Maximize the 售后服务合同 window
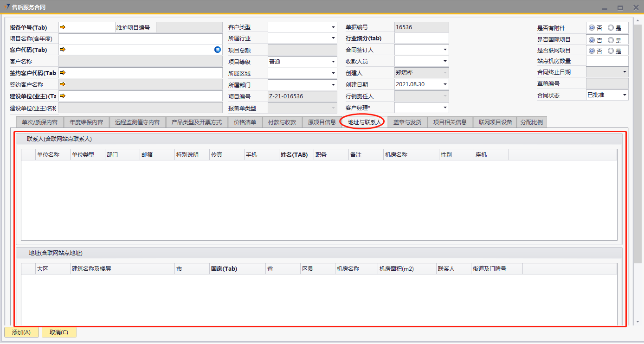This screenshot has width=644, height=344. (x=620, y=7)
